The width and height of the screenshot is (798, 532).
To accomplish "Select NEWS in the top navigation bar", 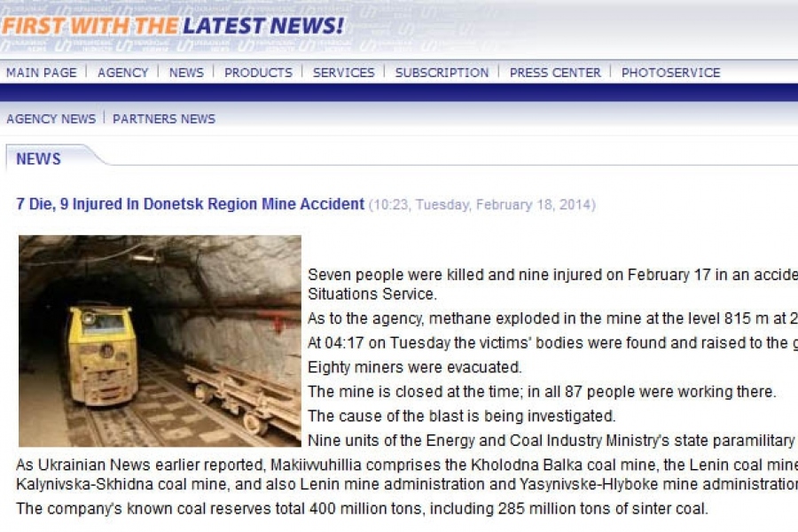I will tap(186, 73).
